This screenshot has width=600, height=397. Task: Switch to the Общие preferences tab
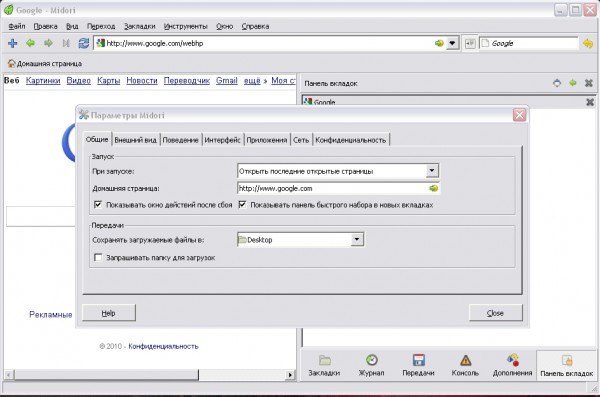tap(97, 139)
